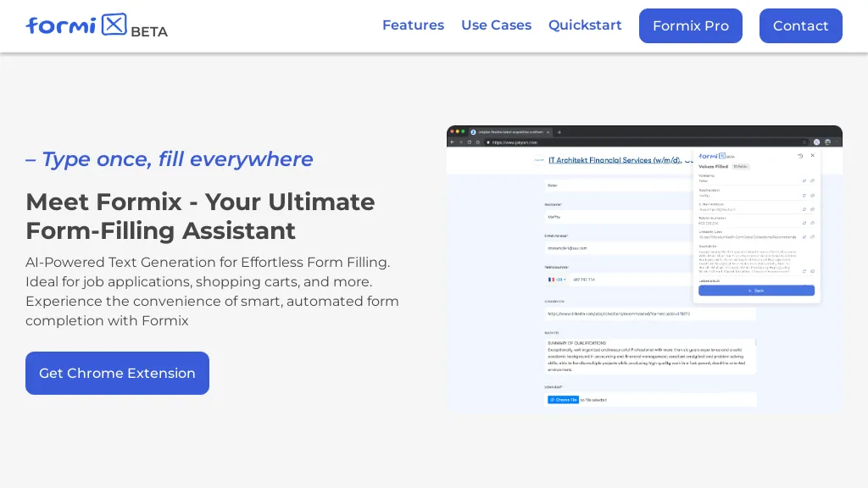The height and width of the screenshot is (488, 868).
Task: Open the Features section link
Action: pos(413,25)
